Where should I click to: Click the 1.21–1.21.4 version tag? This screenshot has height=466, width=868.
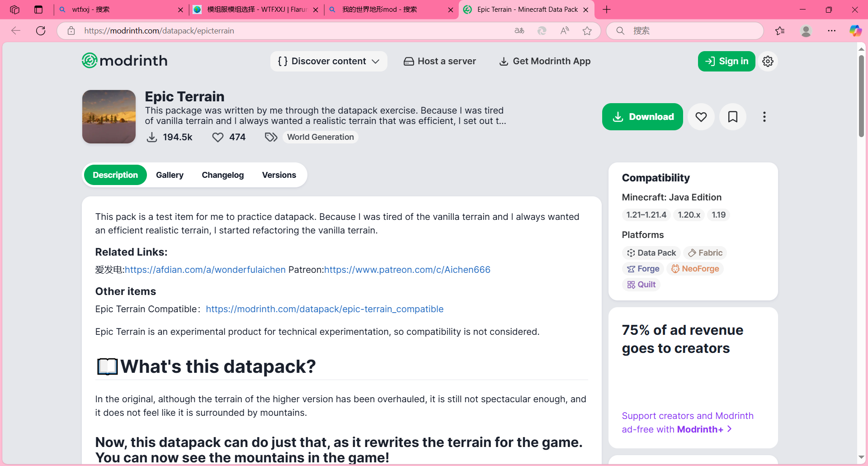tap(646, 215)
